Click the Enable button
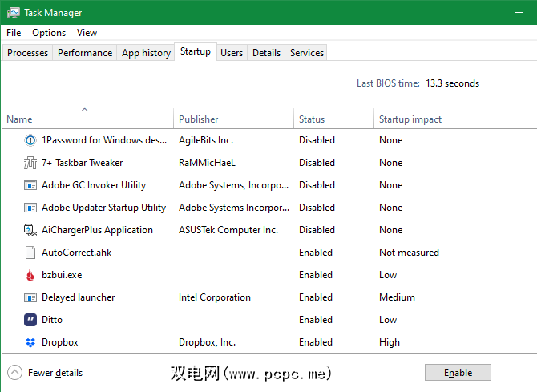The width and height of the screenshot is (537, 392). (x=458, y=373)
